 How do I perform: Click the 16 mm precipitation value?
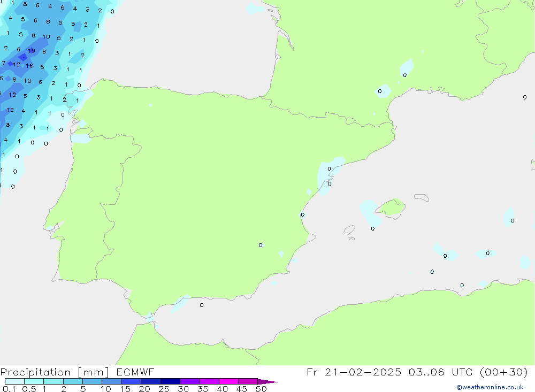[29, 66]
